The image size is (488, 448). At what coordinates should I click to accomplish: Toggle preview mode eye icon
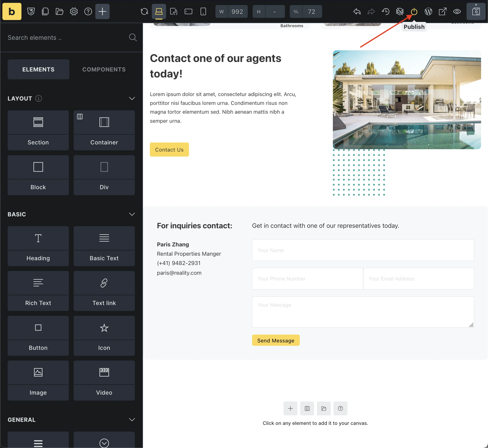[457, 11]
